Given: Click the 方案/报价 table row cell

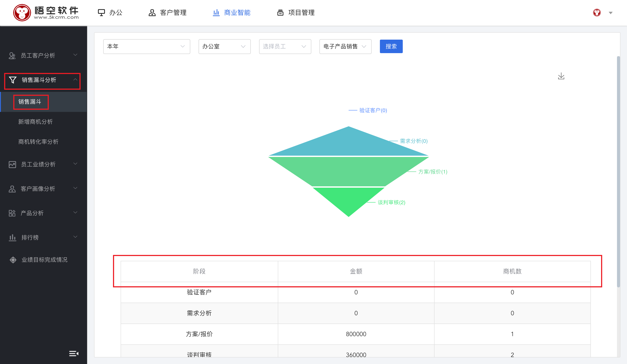Looking at the screenshot, I should (199, 334).
